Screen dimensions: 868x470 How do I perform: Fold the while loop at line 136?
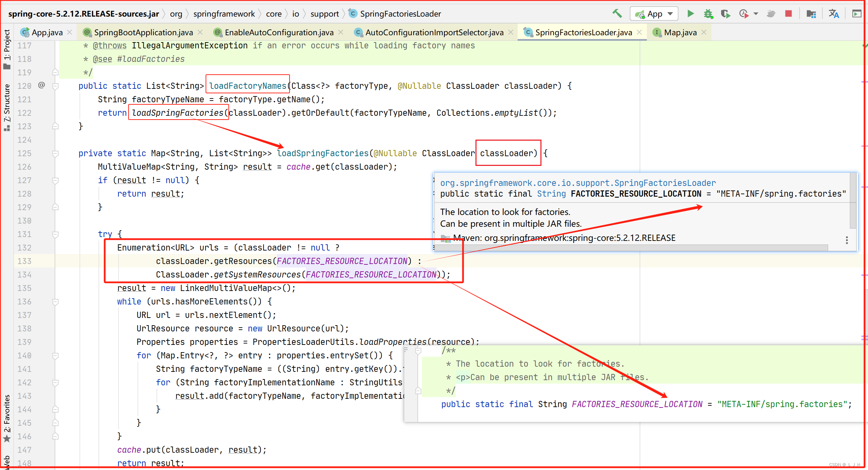click(x=55, y=302)
